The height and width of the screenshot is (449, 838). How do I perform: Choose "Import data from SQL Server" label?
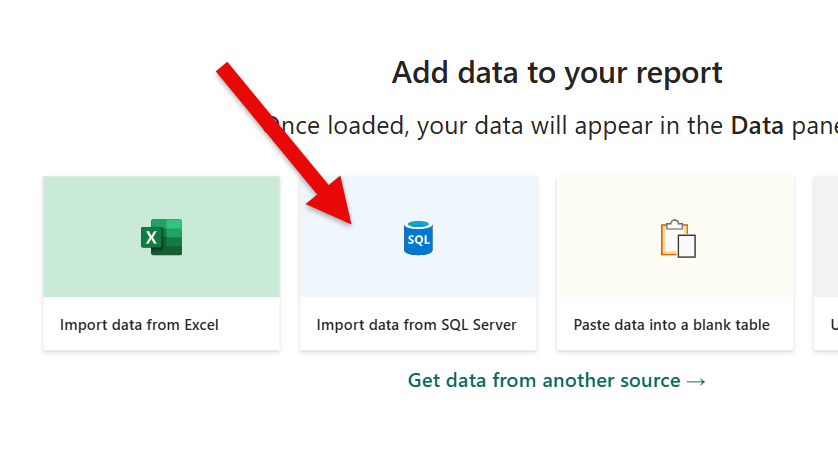(x=416, y=325)
